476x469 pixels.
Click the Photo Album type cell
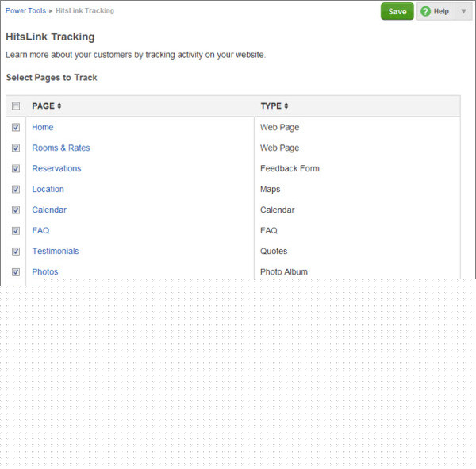[284, 272]
